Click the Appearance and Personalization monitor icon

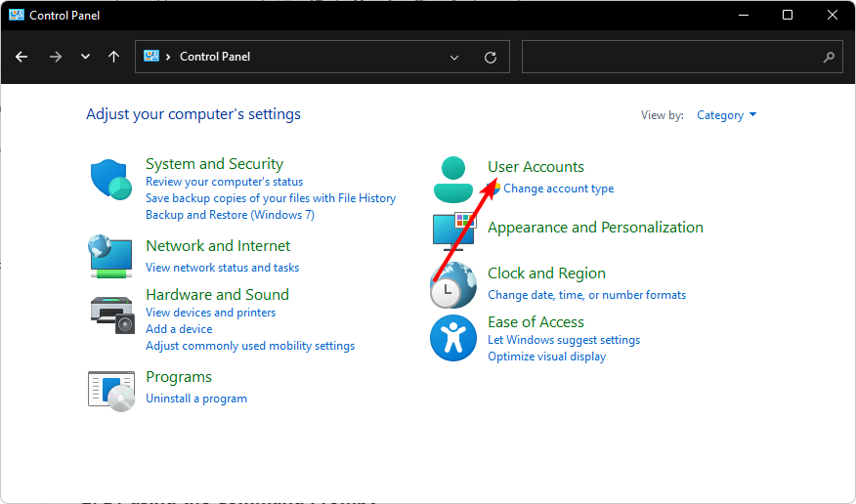[452, 231]
